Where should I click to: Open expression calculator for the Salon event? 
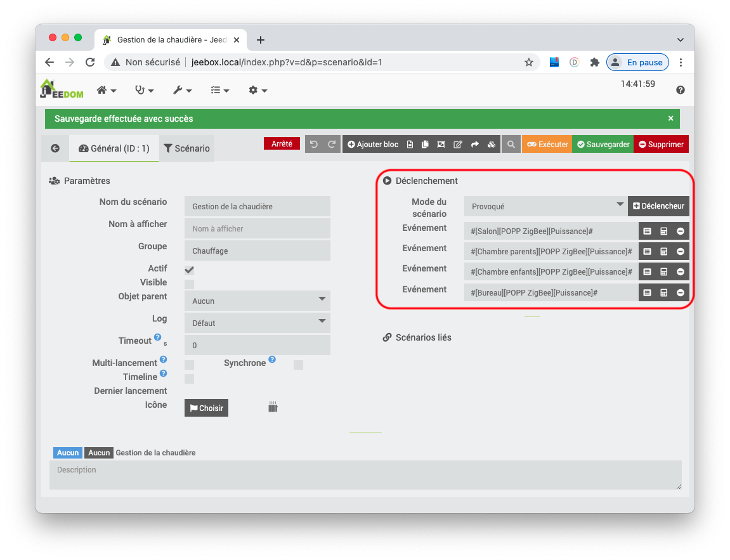tap(664, 231)
